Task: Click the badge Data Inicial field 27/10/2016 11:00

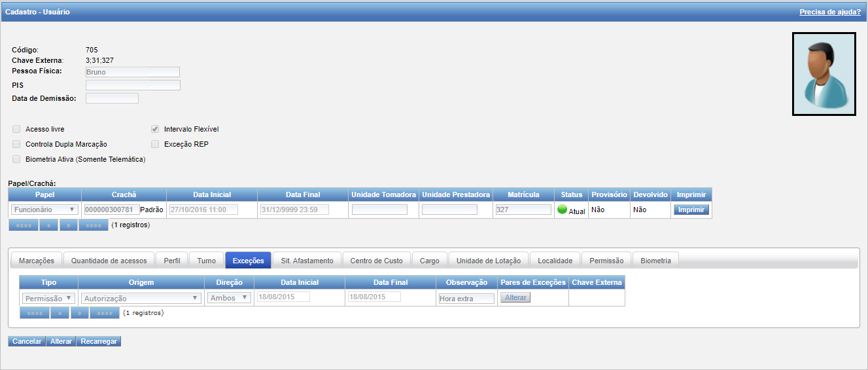Action: tap(203, 210)
